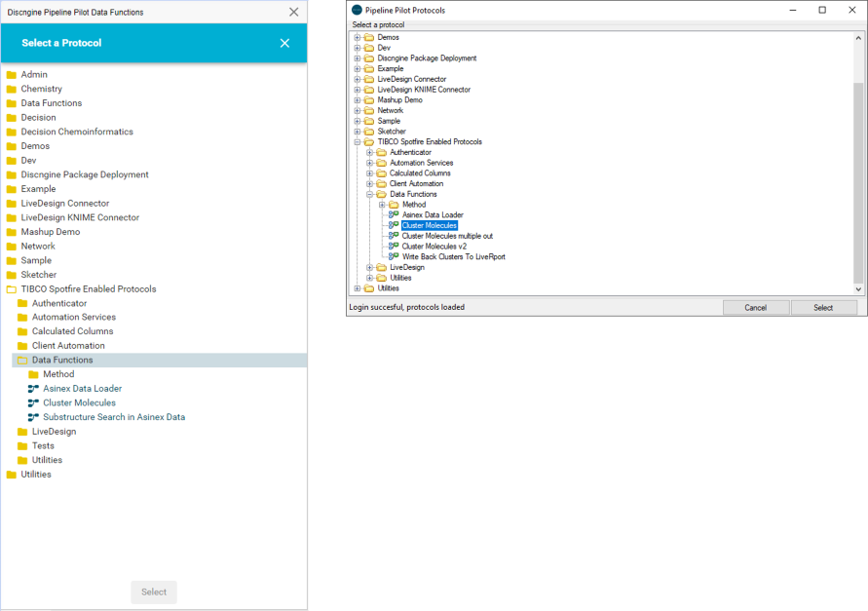Click the Pipeline Pilot Protocols window logo icon
The width and height of the screenshot is (868, 611).
click(x=358, y=10)
